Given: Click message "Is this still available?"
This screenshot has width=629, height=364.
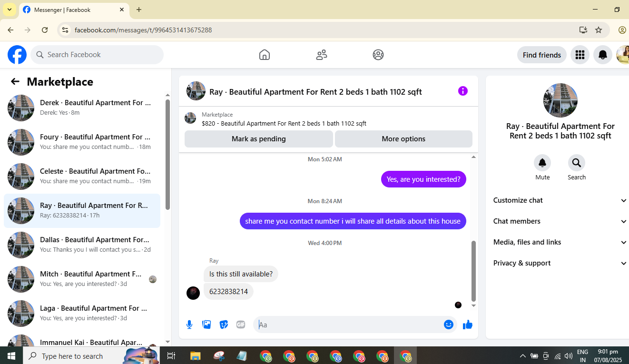Looking at the screenshot, I should pyautogui.click(x=241, y=274).
